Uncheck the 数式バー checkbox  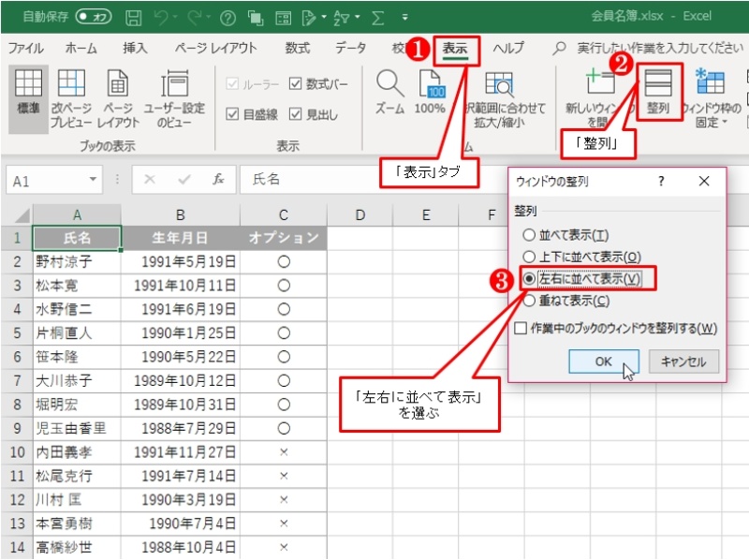coord(296,84)
